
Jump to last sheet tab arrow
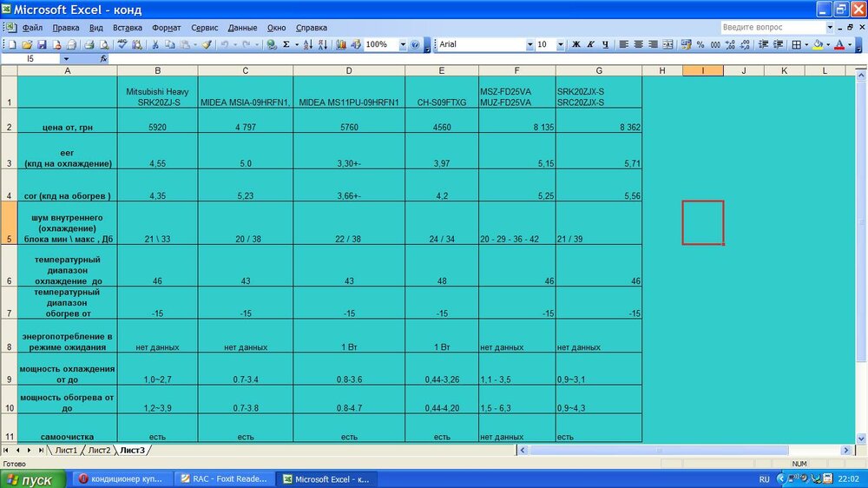coord(41,451)
